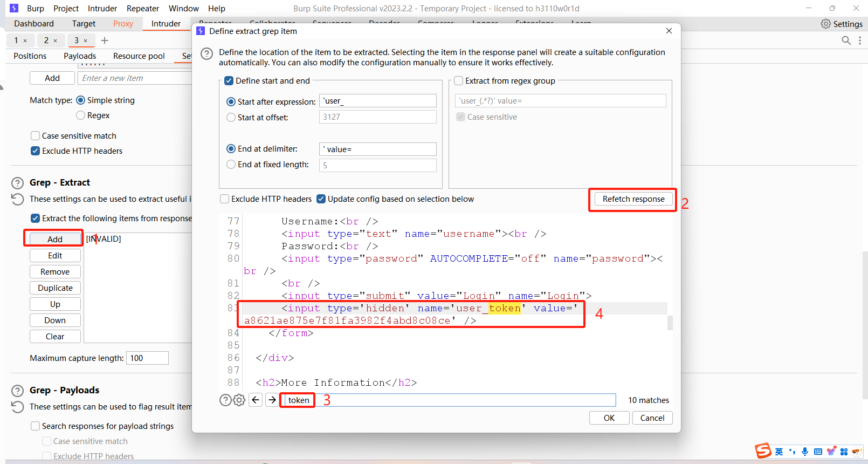Open help for Grep - Payloads section

pyautogui.click(x=18, y=391)
